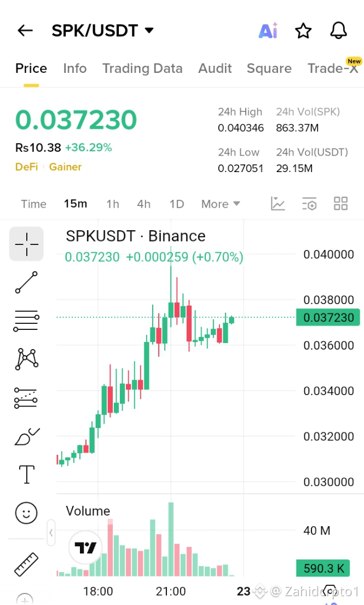
Task: Select the horizontal lines Fibonacci tool
Action: [26, 321]
